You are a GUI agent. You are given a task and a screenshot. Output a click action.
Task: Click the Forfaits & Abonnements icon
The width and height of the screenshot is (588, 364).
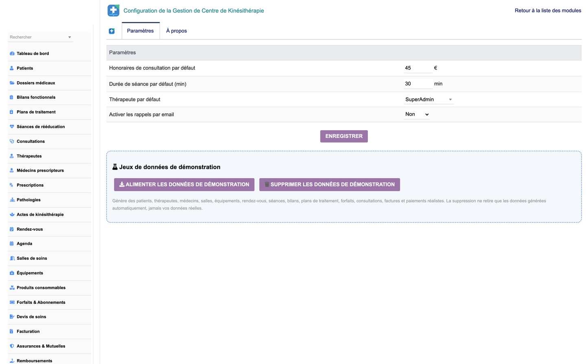[x=12, y=303]
